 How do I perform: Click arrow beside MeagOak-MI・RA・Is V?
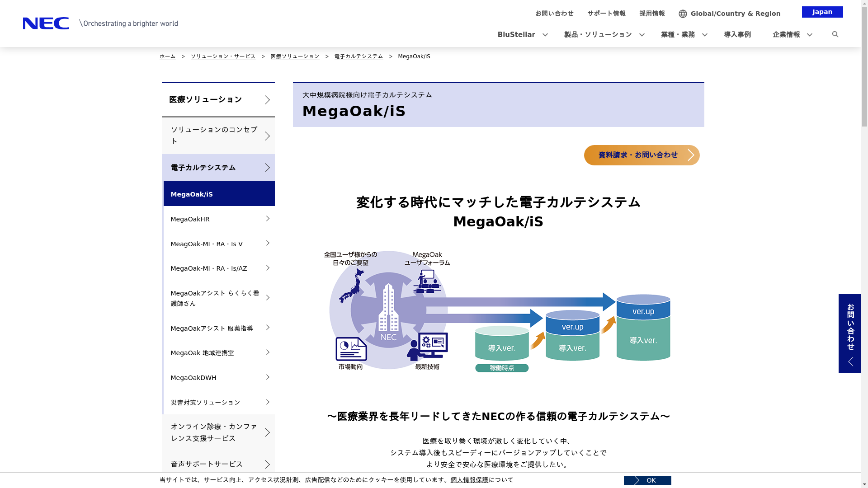pos(268,244)
